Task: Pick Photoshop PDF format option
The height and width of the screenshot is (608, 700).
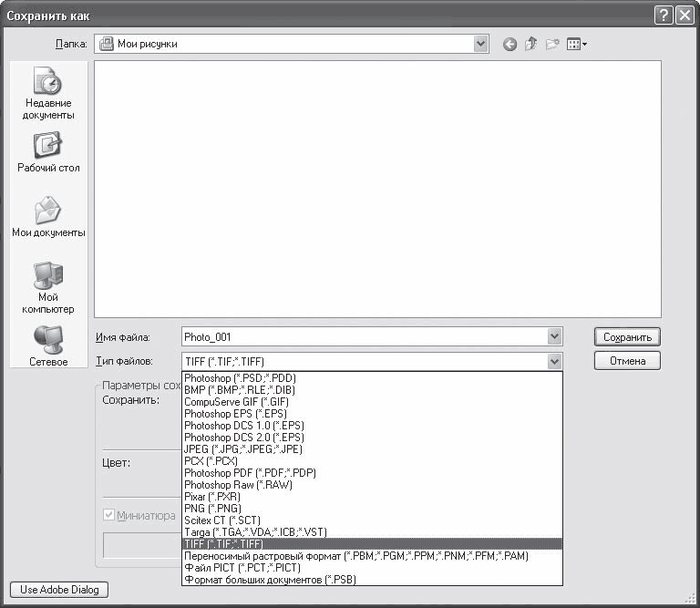Action: coord(250,473)
